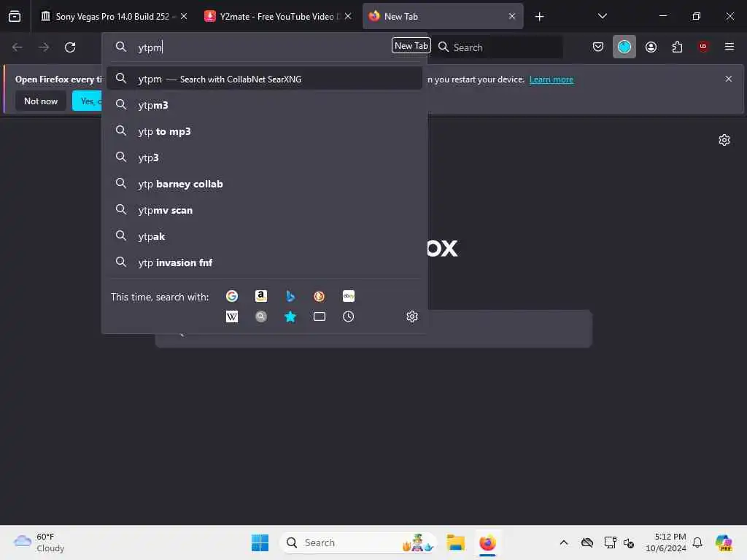Choose the ytpak suggestion

[264, 236]
